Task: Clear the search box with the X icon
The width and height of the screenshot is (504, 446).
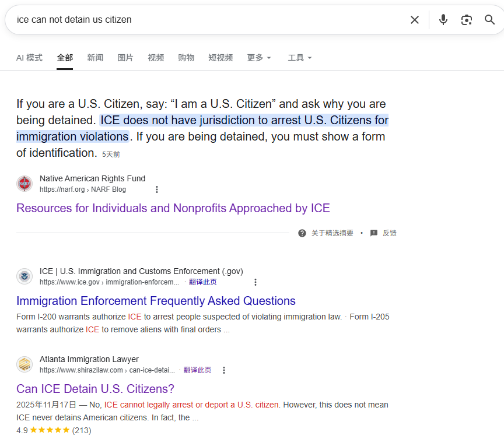Action: 415,20
